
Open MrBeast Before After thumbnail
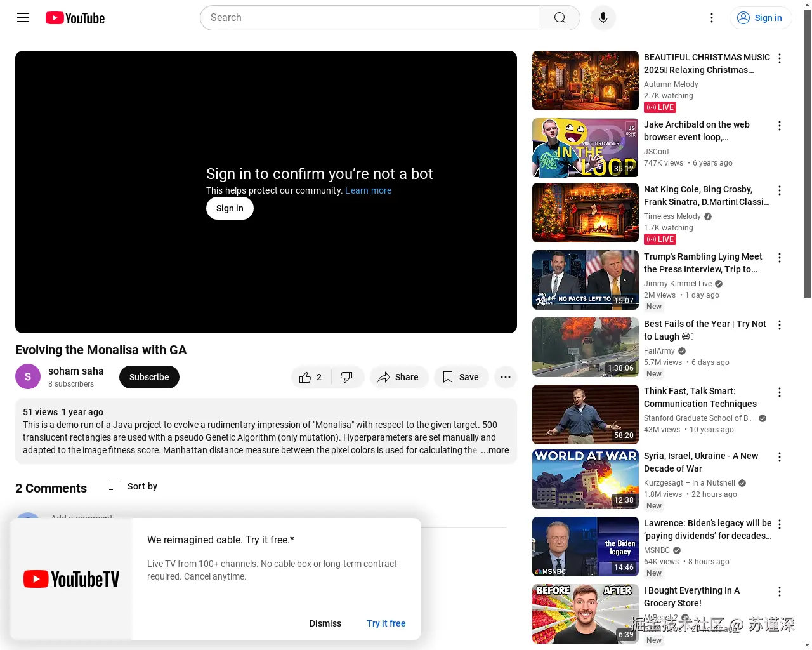tap(586, 614)
